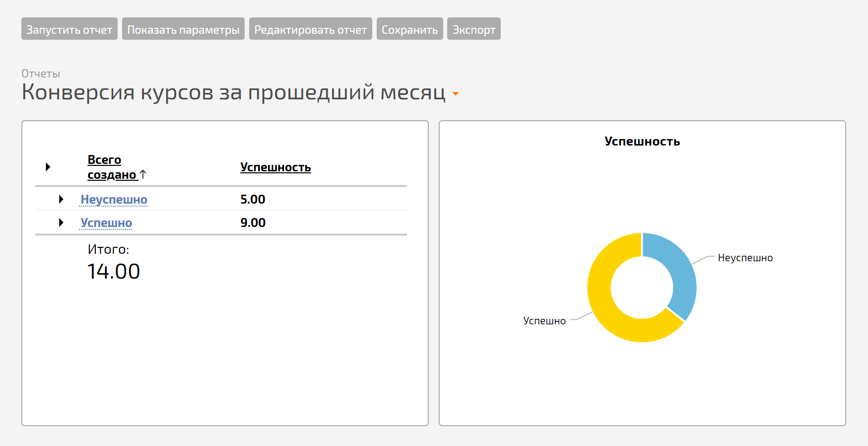Open Показать параметры
The width and height of the screenshot is (868, 446).
click(183, 29)
